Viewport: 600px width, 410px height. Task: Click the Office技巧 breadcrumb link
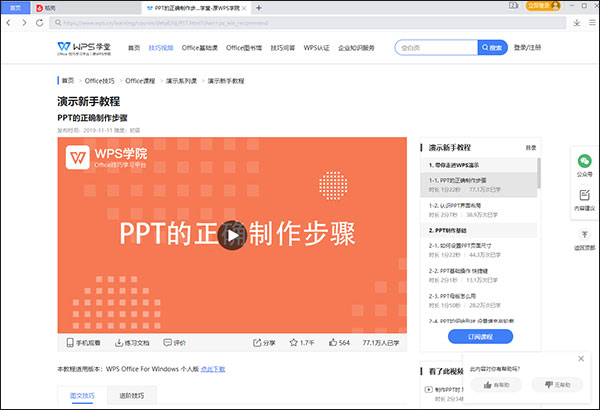pyautogui.click(x=99, y=81)
